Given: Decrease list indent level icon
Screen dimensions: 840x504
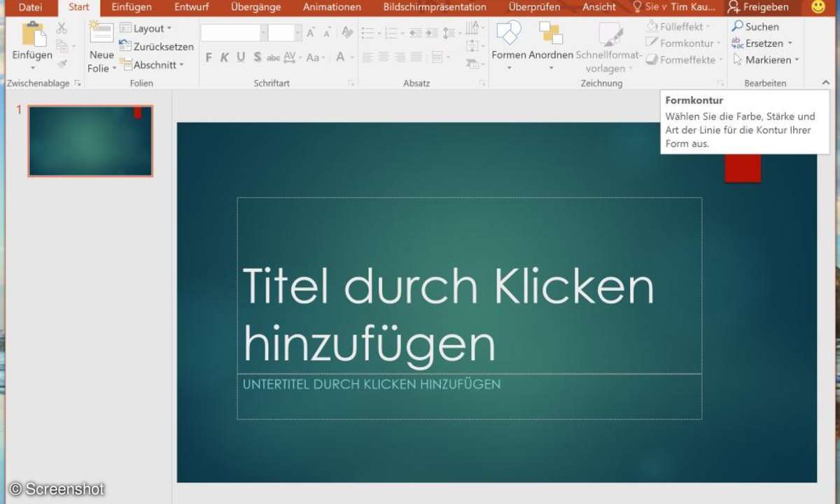Looking at the screenshot, I should (415, 33).
